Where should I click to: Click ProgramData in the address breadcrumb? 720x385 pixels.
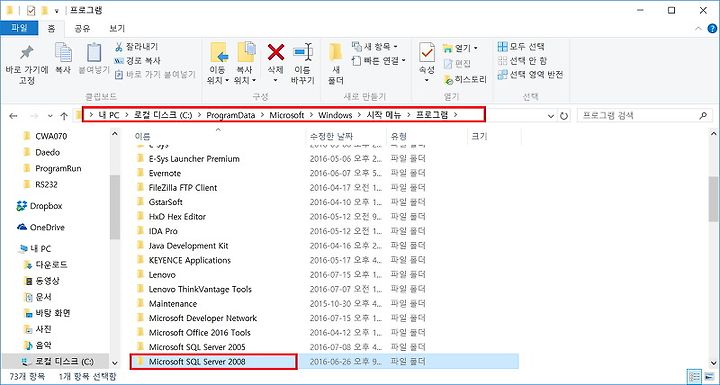pos(231,115)
